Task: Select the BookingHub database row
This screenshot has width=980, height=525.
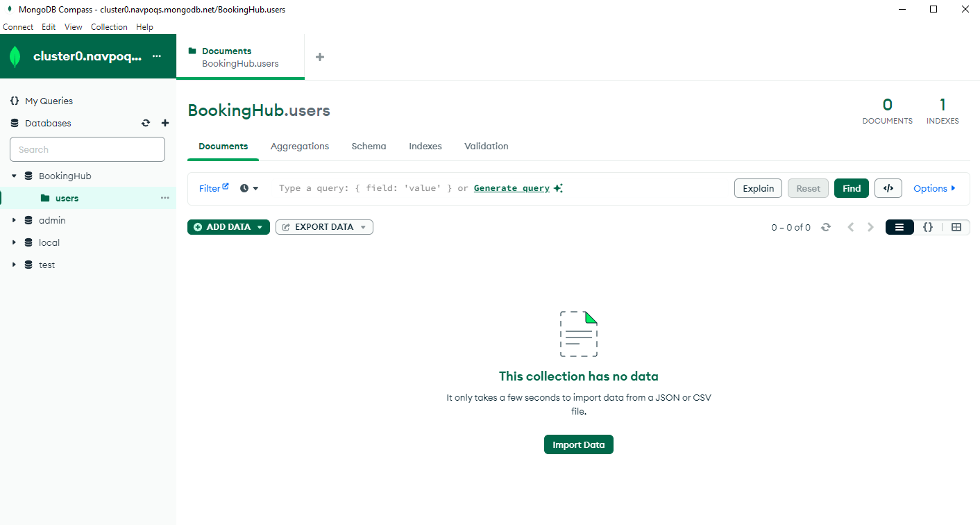Action: 88,176
